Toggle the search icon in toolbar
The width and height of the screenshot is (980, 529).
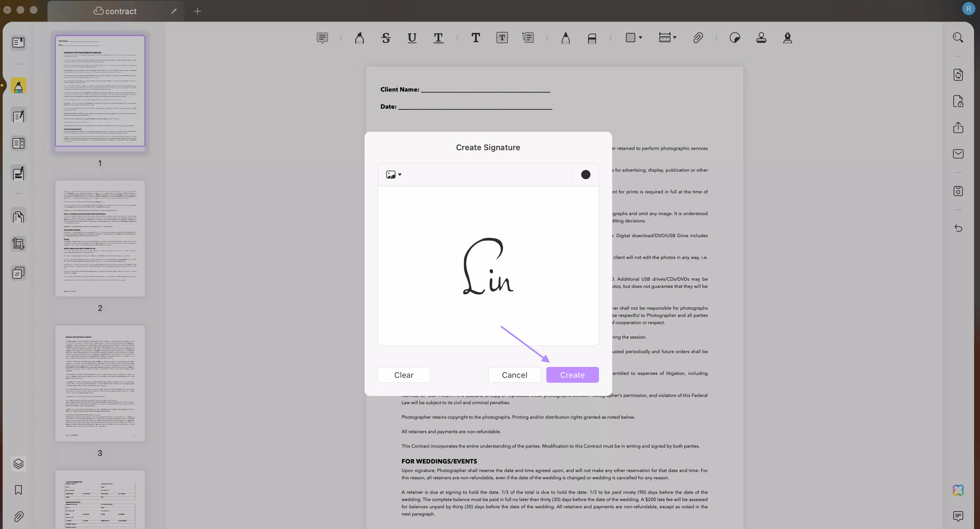(959, 37)
